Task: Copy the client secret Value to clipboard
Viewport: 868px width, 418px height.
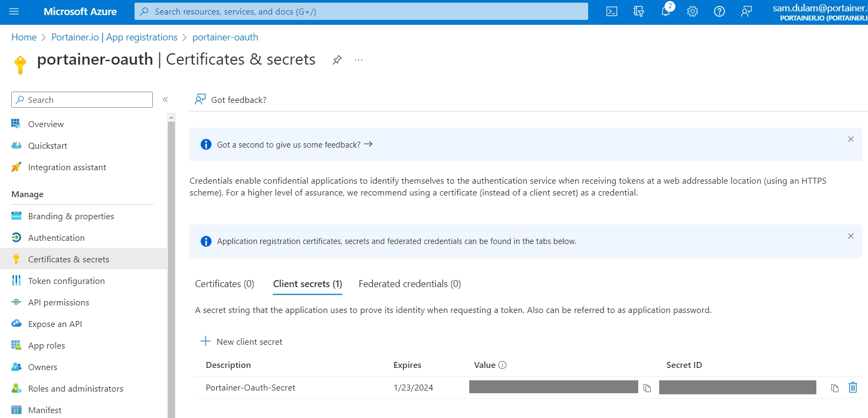Action: 647,388
